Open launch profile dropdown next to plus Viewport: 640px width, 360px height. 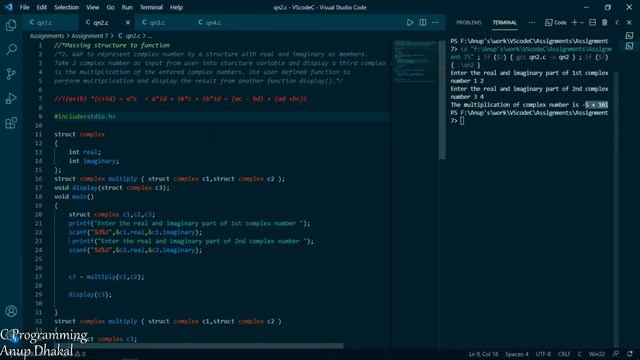[x=582, y=22]
